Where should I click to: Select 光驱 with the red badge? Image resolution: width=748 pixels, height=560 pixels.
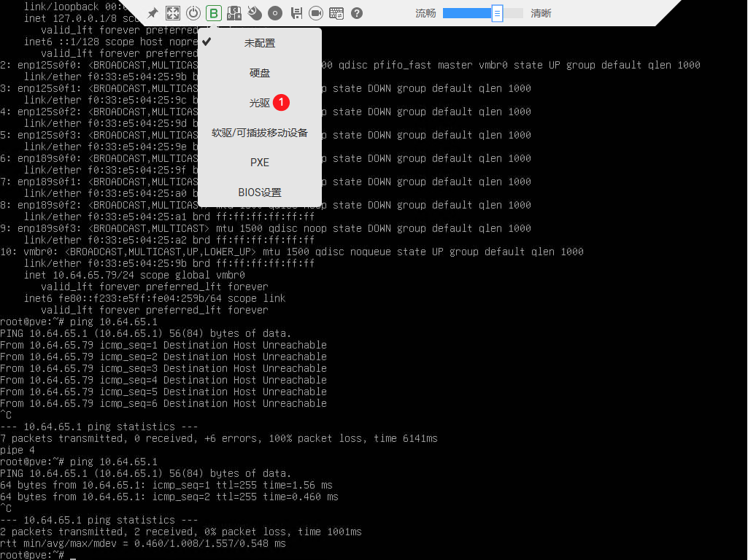click(x=259, y=102)
